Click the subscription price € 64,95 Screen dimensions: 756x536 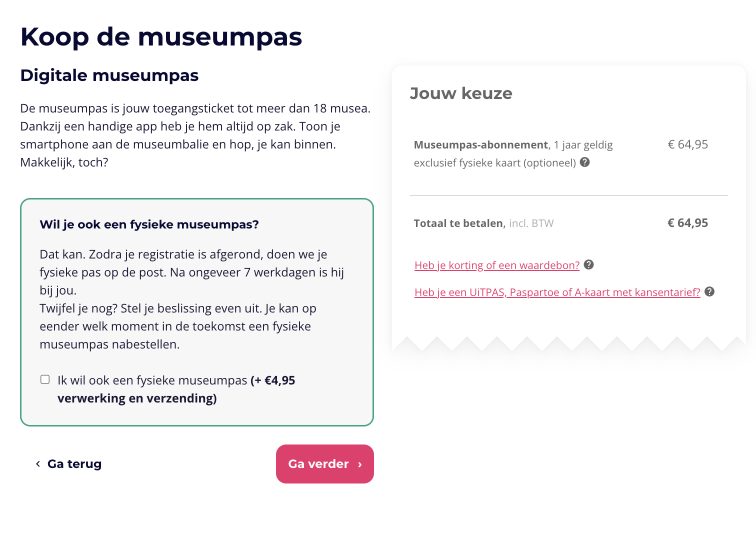coord(688,144)
